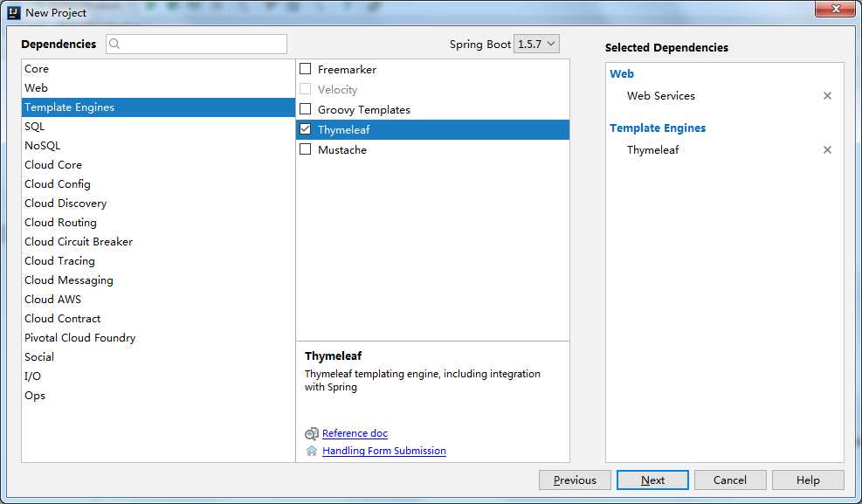
Task: Click the Groovy Templates label
Action: coord(364,109)
